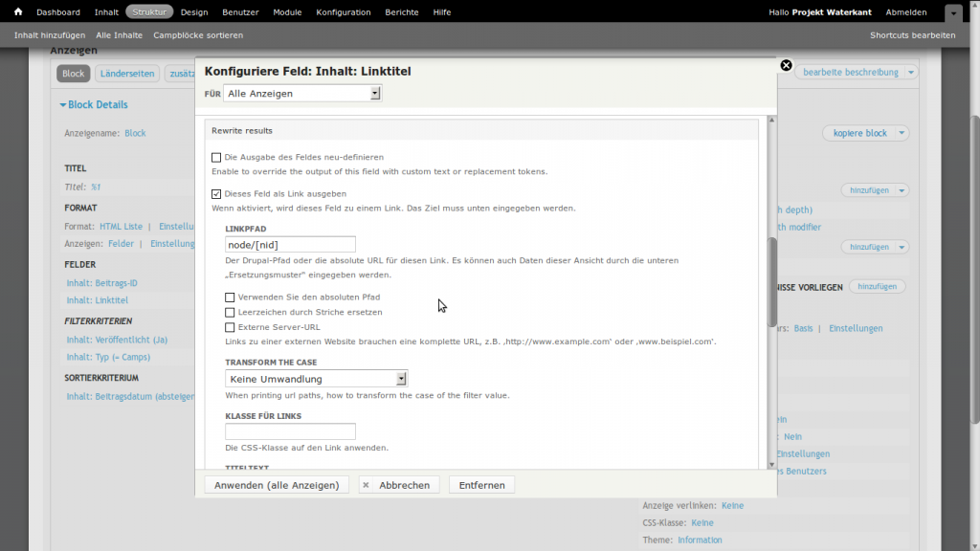Open the 'Alle Anzeigen' dropdown
The image size is (980, 551).
click(x=301, y=93)
